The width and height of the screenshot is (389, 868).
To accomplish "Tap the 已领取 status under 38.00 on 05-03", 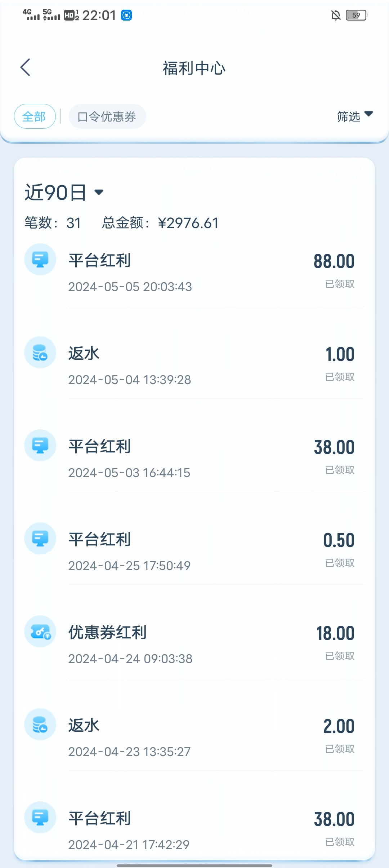I will 340,470.
